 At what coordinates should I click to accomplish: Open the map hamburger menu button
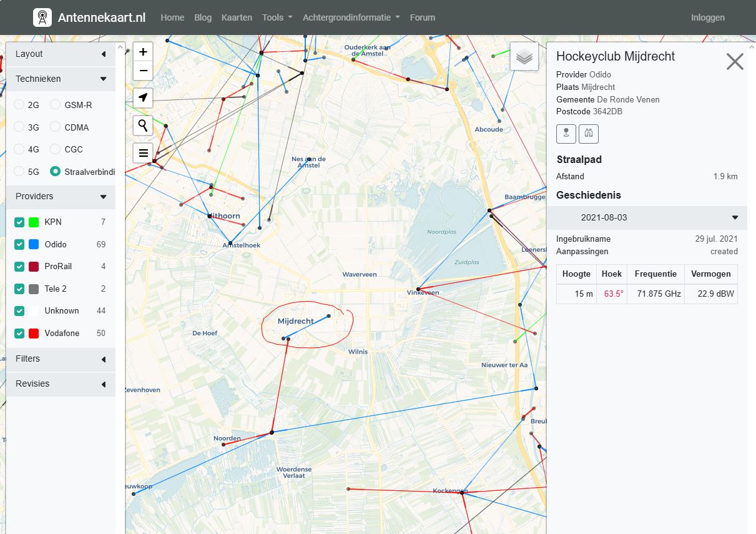click(x=143, y=152)
